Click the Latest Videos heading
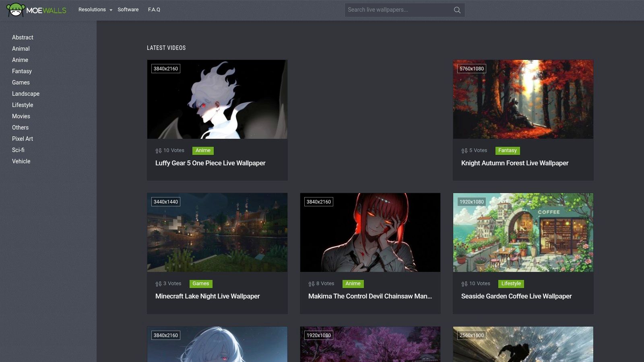644x362 pixels. pyautogui.click(x=166, y=48)
